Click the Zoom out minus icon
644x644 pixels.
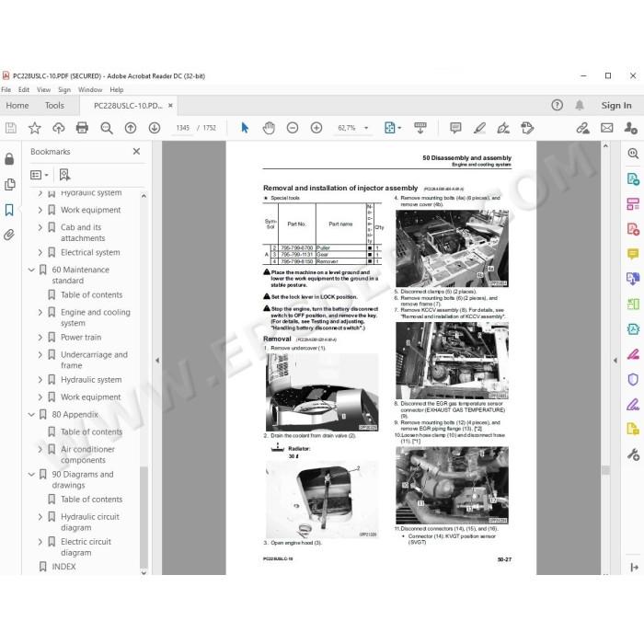click(x=293, y=128)
